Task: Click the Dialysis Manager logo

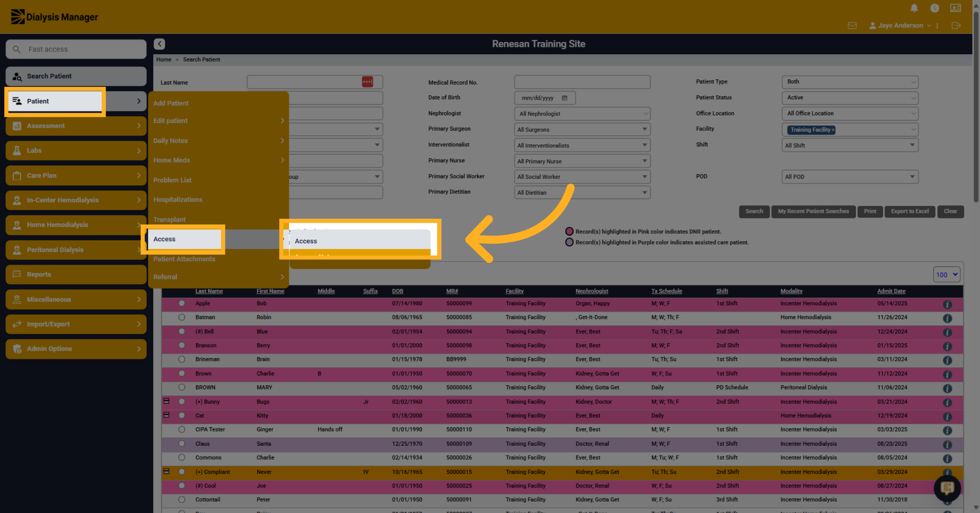Action: (54, 17)
